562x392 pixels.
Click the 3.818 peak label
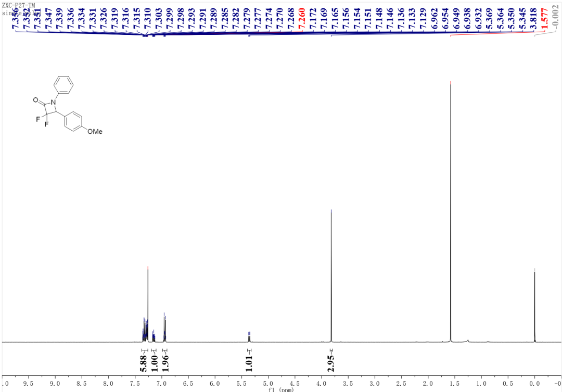[x=533, y=19]
